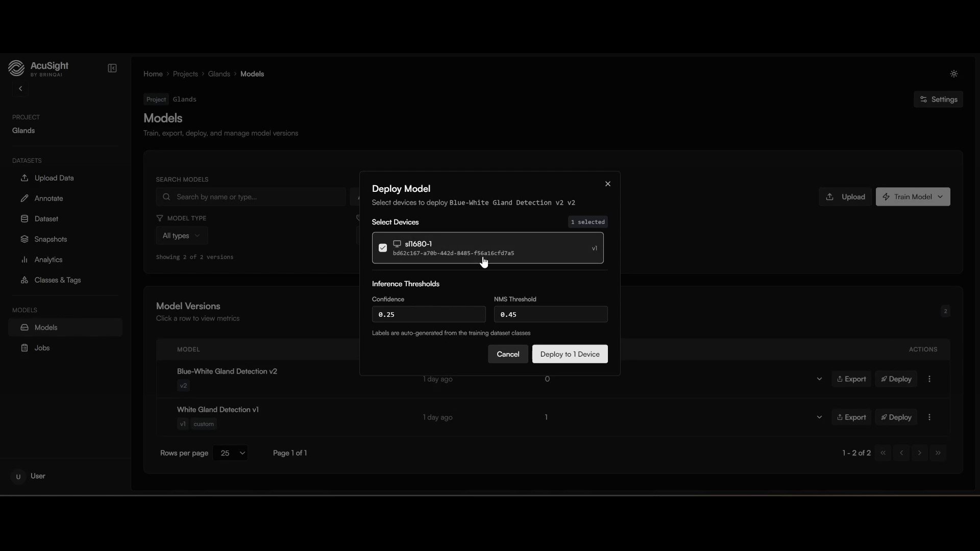Go to last page arrow
This screenshot has width=980, height=551.
click(x=938, y=453)
